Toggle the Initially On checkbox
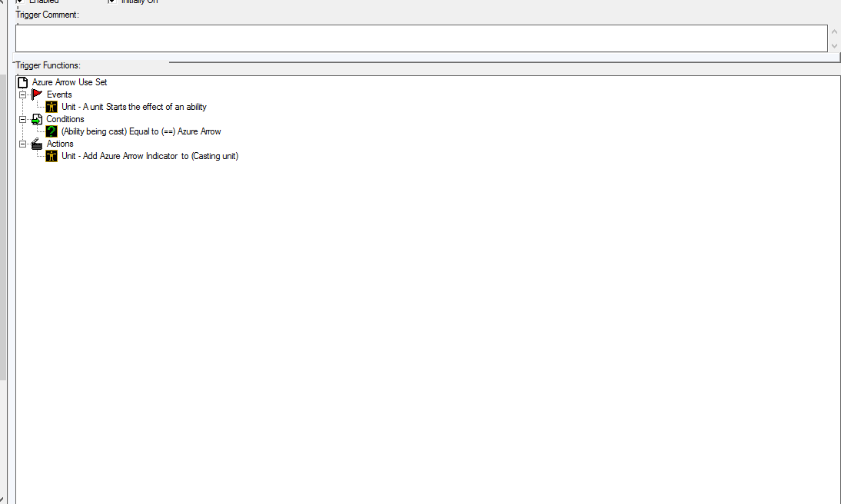841x504 pixels. tap(111, 2)
